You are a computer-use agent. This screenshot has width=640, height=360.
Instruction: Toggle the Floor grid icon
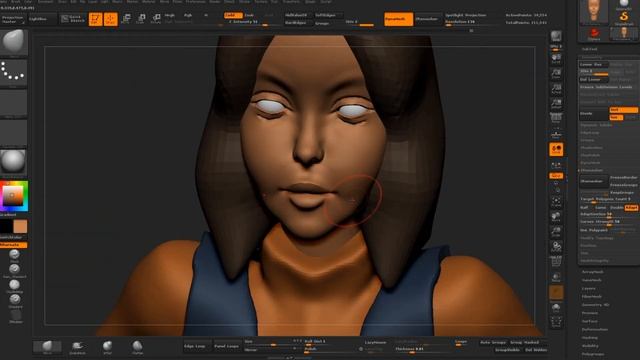[556, 134]
